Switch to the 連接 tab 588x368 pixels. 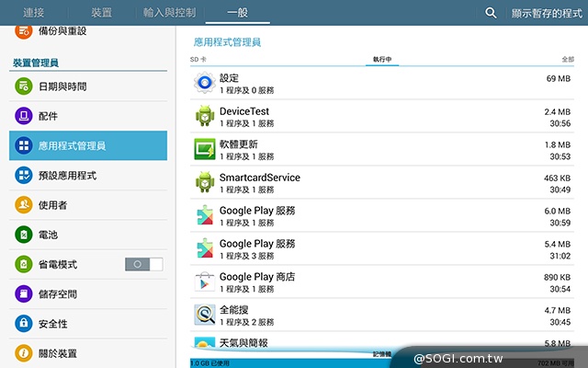34,13
